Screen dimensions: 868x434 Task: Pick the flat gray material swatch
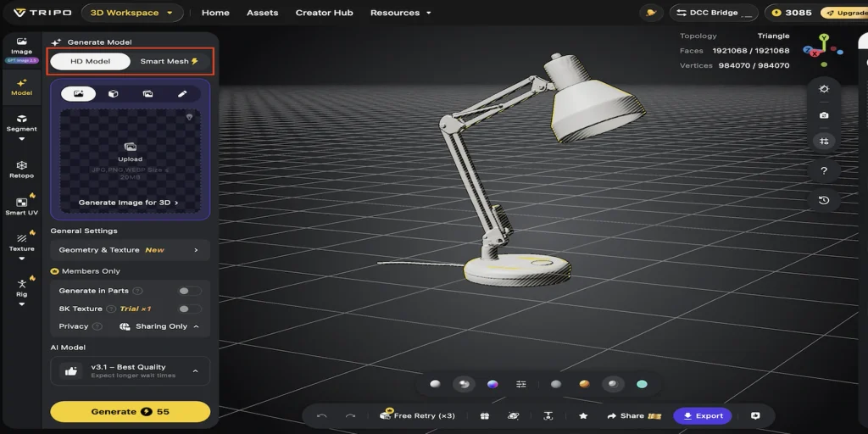click(x=556, y=384)
